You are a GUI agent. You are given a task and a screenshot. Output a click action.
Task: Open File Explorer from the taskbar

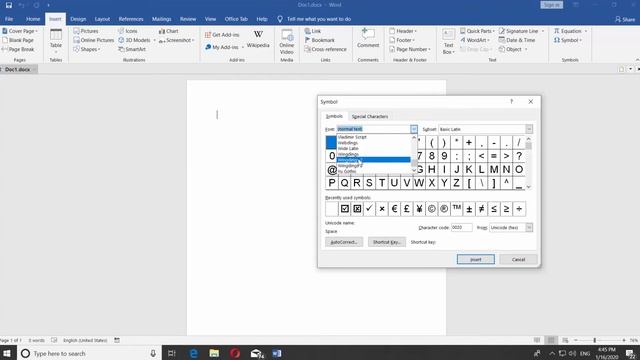point(214,353)
